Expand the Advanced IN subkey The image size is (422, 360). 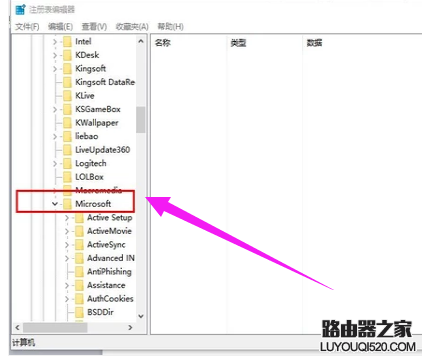click(67, 258)
